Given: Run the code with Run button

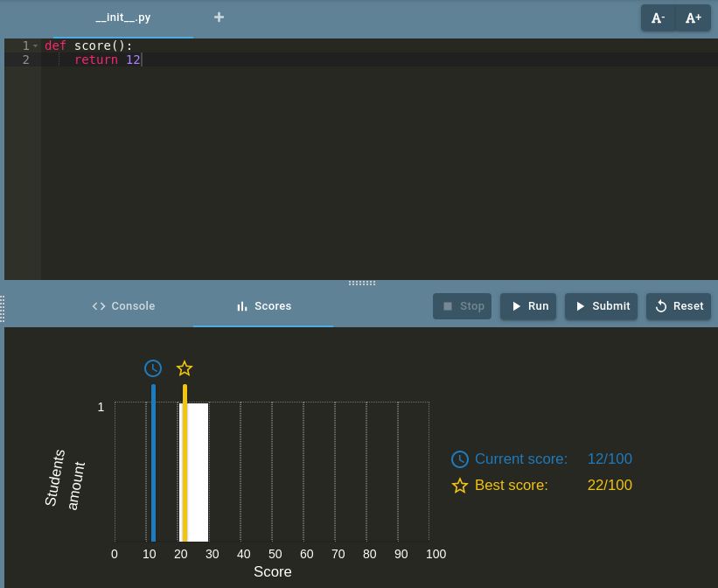Looking at the screenshot, I should [528, 306].
